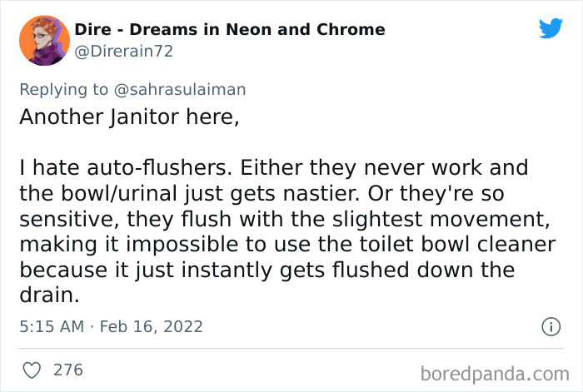Viewport: 583px width, 392px height.
Task: Click display name Dire - Dreams in Neon and Chrome
Action: coord(230,29)
